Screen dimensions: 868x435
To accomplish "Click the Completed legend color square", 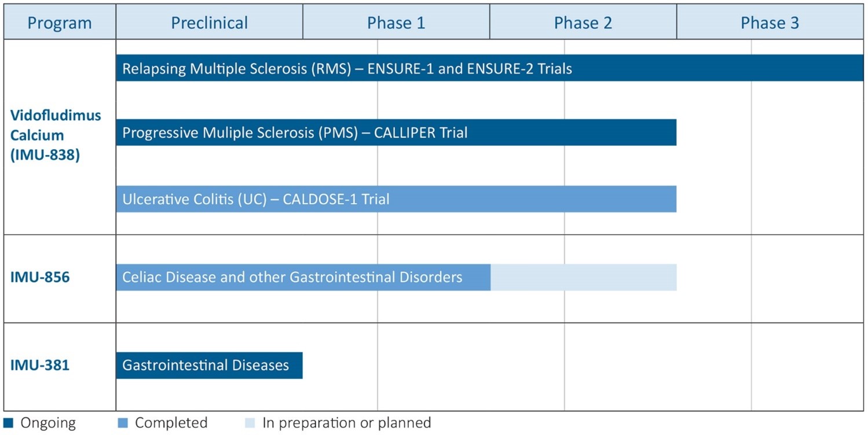I will 122,422.
